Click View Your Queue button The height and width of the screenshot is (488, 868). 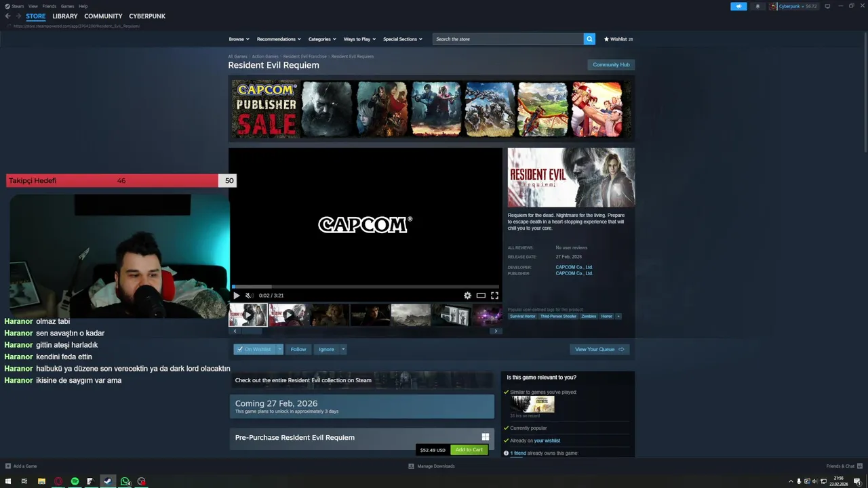pyautogui.click(x=599, y=349)
